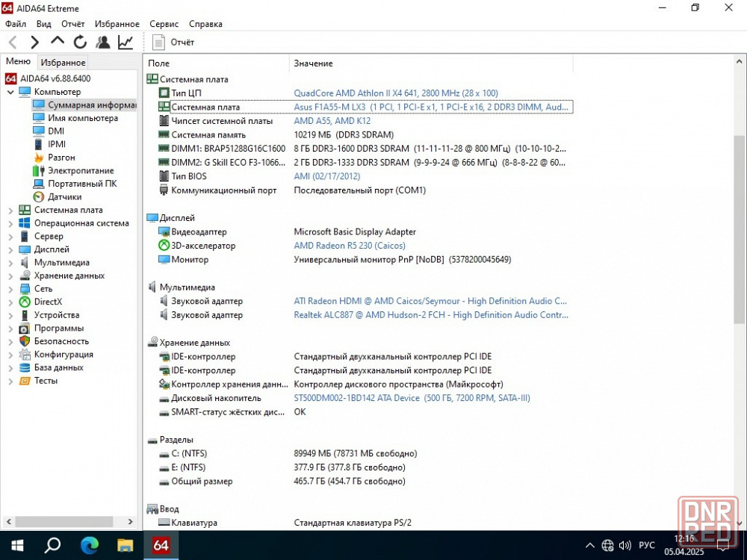Click the tree horizontal scrollbar right arrow
747x560 pixels.
(x=131, y=521)
